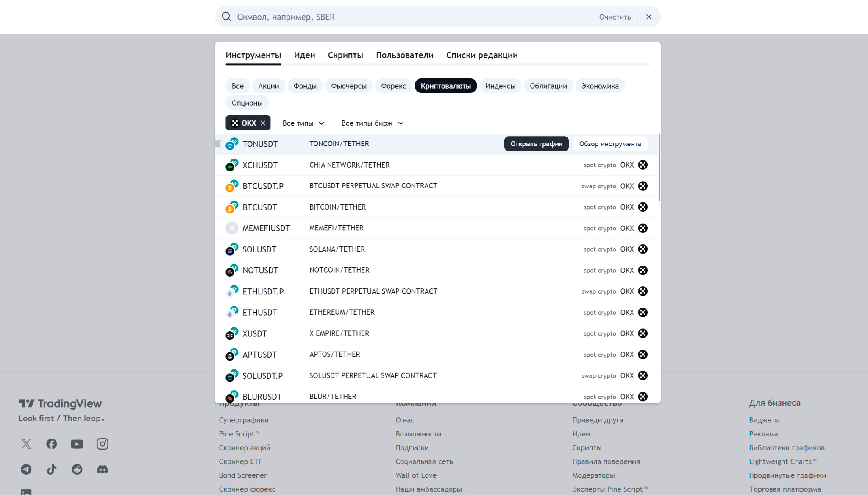Image resolution: width=868 pixels, height=495 pixels.
Task: Open TradingView Discord server
Action: coord(103,470)
